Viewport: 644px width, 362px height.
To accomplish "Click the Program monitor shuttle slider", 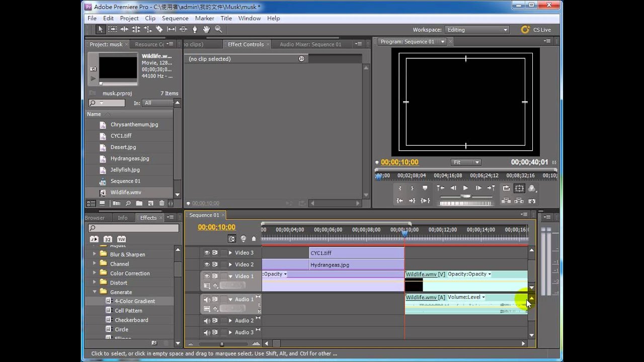I will pos(466,196).
